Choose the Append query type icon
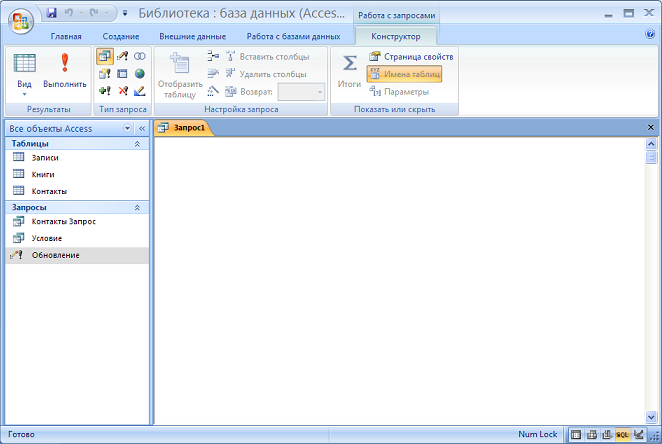Screen dimensions: 662x444 [x=105, y=91]
